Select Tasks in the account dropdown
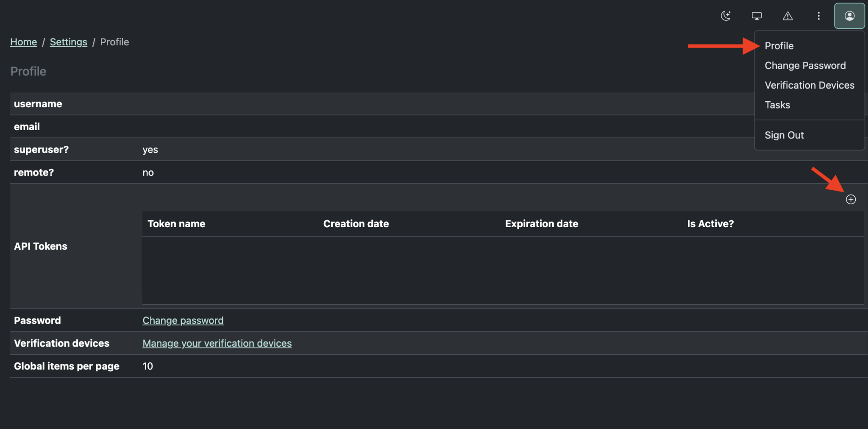The image size is (868, 429). [777, 105]
